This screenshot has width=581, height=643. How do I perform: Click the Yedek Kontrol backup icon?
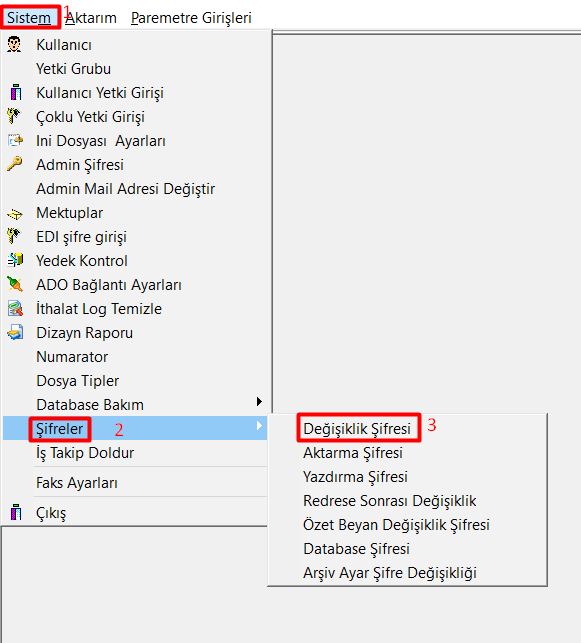16,260
